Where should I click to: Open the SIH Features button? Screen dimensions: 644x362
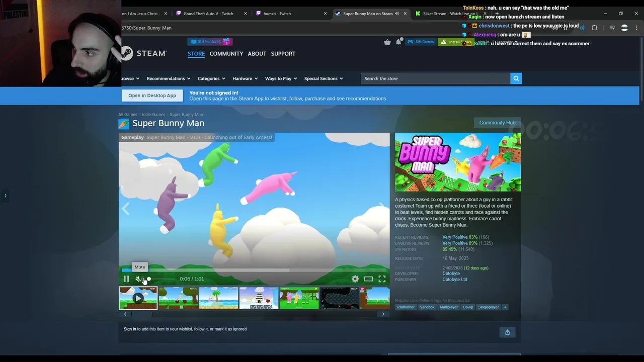[x=209, y=42]
